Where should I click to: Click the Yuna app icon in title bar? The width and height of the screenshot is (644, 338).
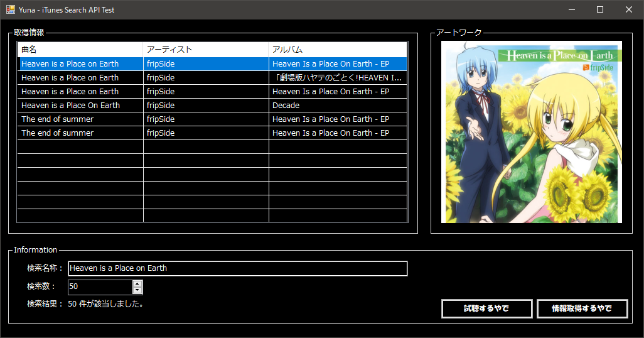point(10,9)
